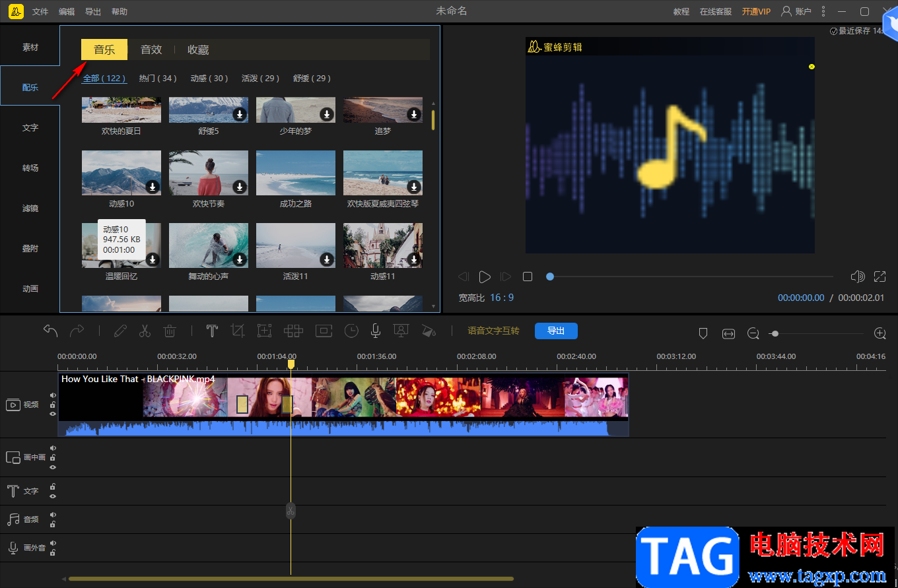Click the zoom in magnifier on the timeline
898x588 pixels.
pyautogui.click(x=880, y=334)
